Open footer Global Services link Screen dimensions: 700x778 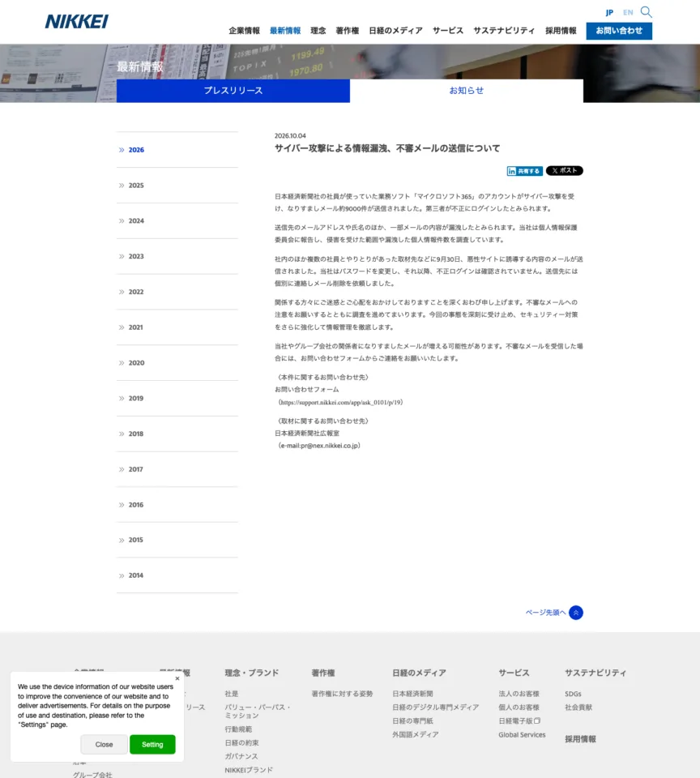click(522, 735)
